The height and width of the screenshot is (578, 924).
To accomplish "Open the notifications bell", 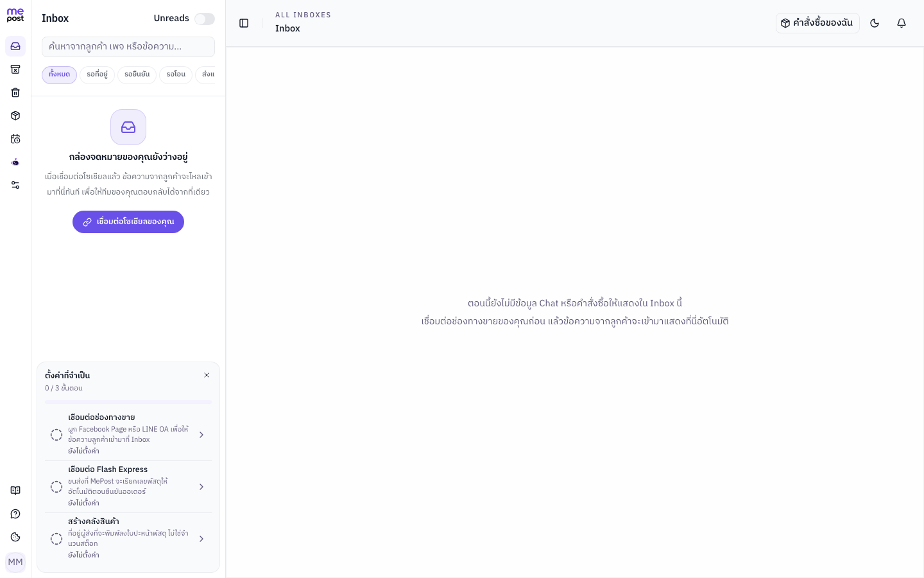I will point(902,23).
